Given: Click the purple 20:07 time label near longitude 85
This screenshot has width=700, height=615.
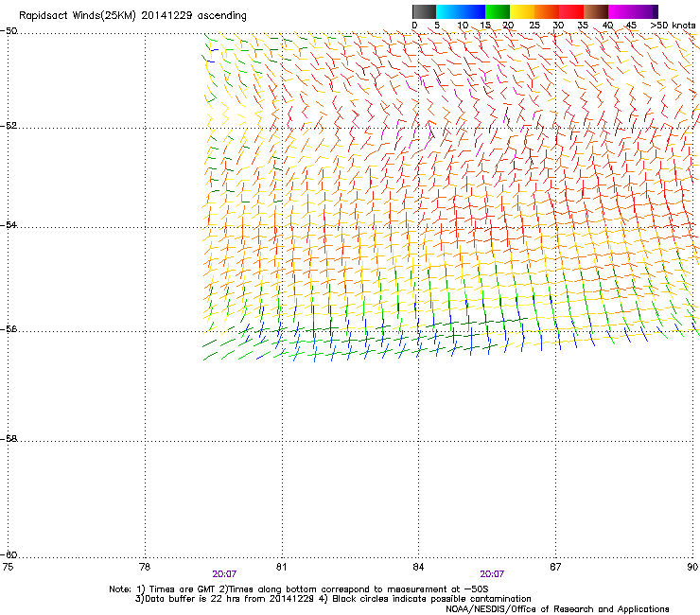Looking at the screenshot, I should tap(492, 574).
